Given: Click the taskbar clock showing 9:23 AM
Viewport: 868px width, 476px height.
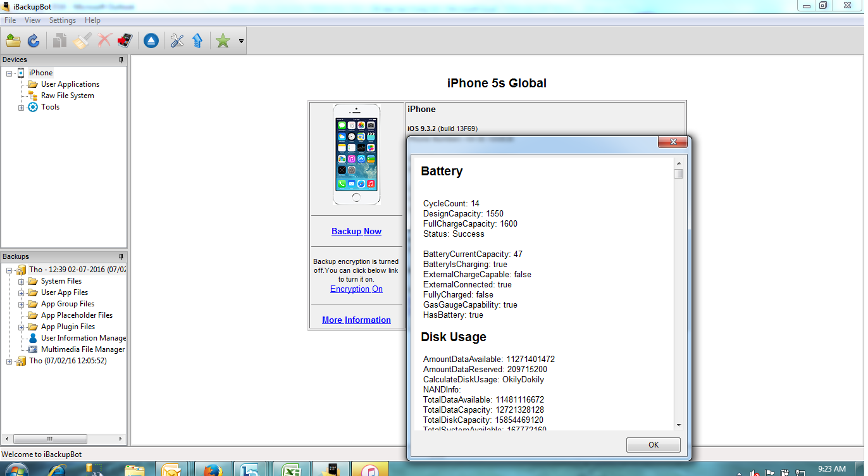Looking at the screenshot, I should point(832,469).
